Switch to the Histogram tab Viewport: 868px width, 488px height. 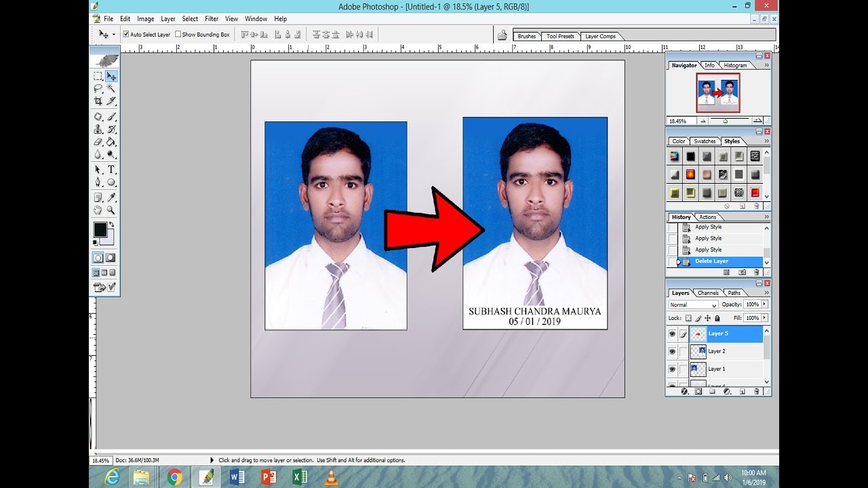tap(735, 65)
